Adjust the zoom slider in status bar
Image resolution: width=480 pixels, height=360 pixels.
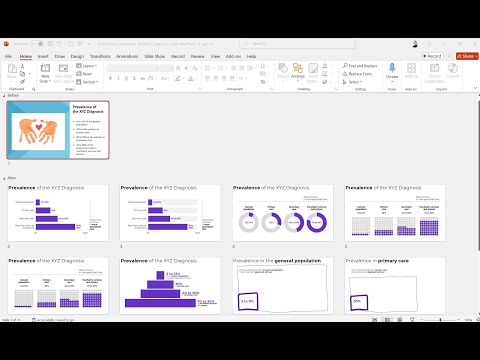point(440,320)
